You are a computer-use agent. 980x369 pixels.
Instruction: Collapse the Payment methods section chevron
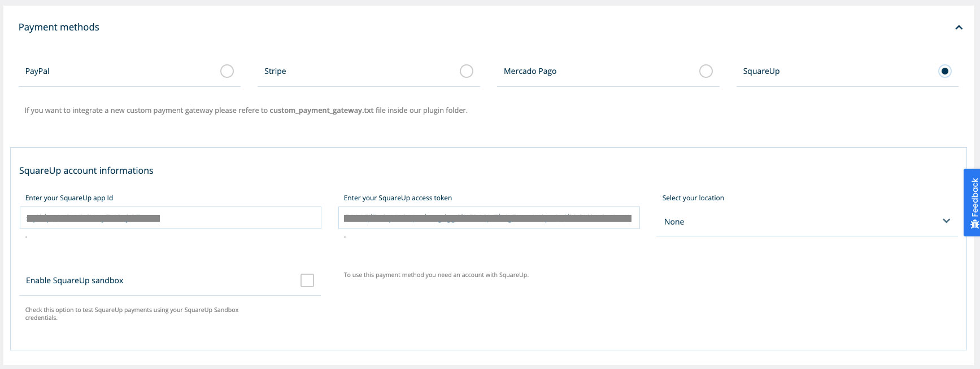pyautogui.click(x=959, y=28)
